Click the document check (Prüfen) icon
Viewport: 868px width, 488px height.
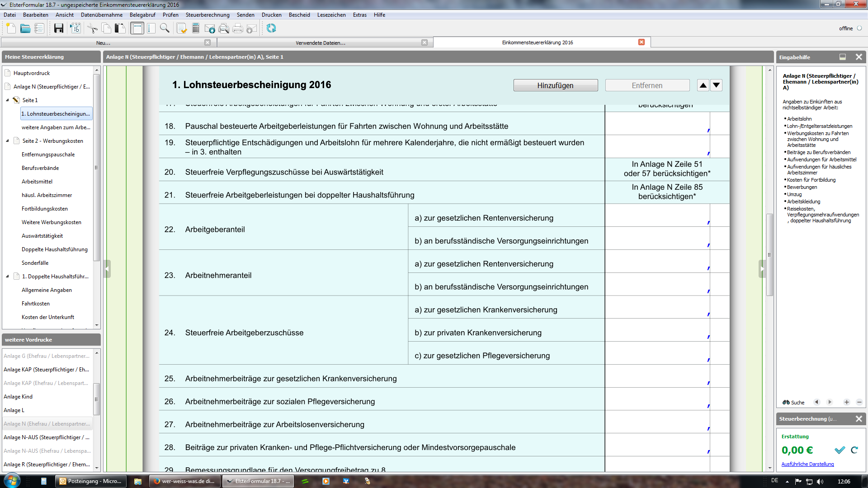click(x=182, y=28)
